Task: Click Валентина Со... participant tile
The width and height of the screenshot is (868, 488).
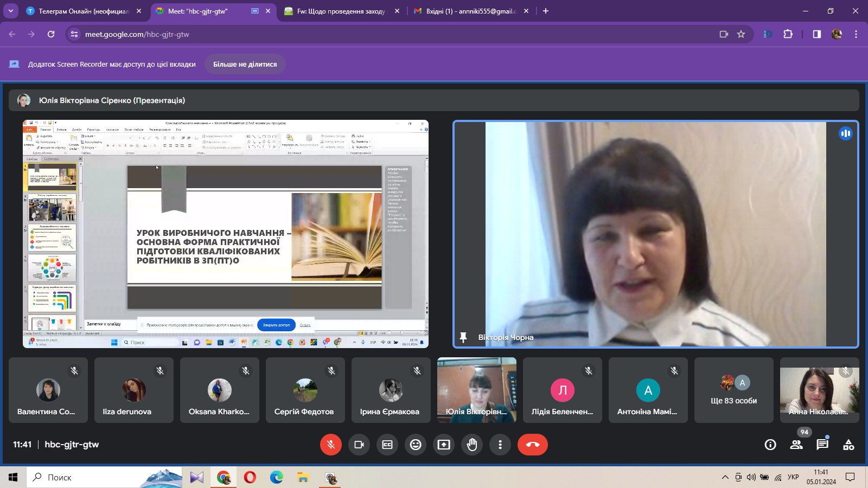Action: pos(48,390)
